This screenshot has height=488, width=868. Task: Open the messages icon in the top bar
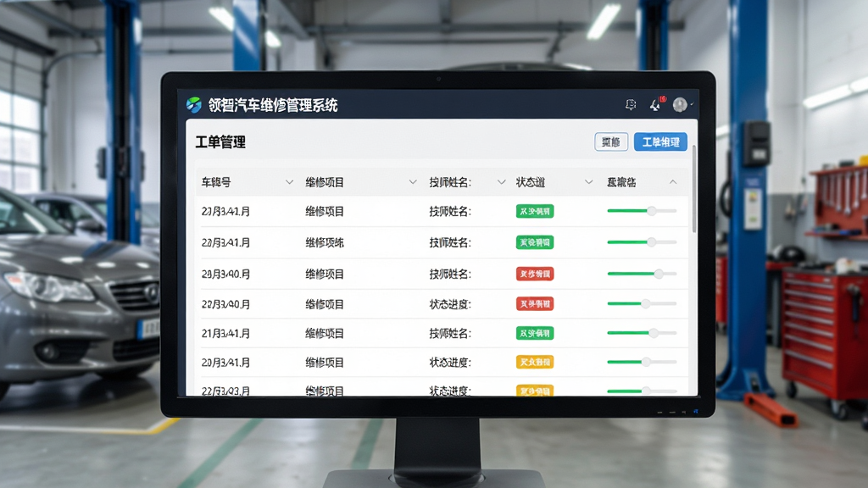(x=631, y=104)
